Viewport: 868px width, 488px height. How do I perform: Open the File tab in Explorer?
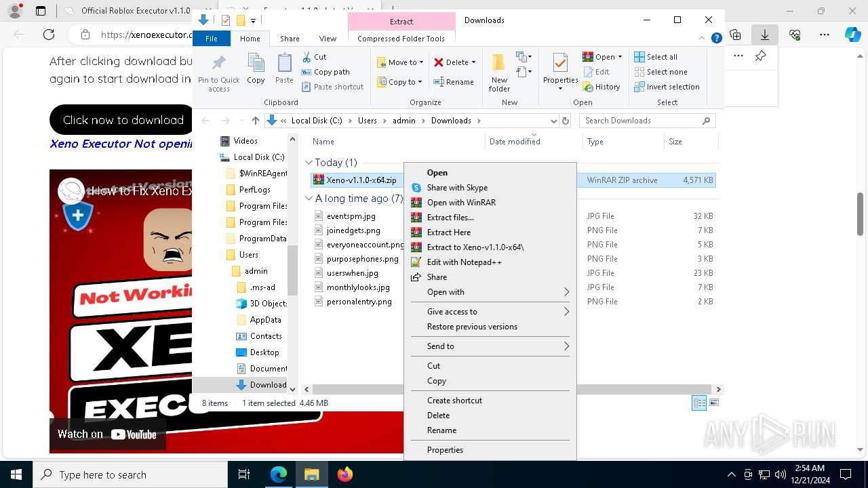[x=212, y=39]
